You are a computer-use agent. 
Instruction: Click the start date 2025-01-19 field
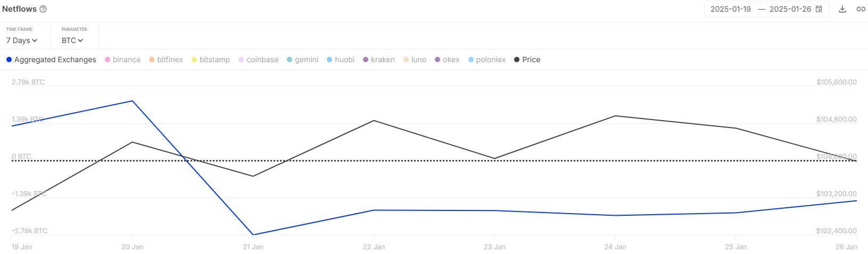tap(730, 9)
